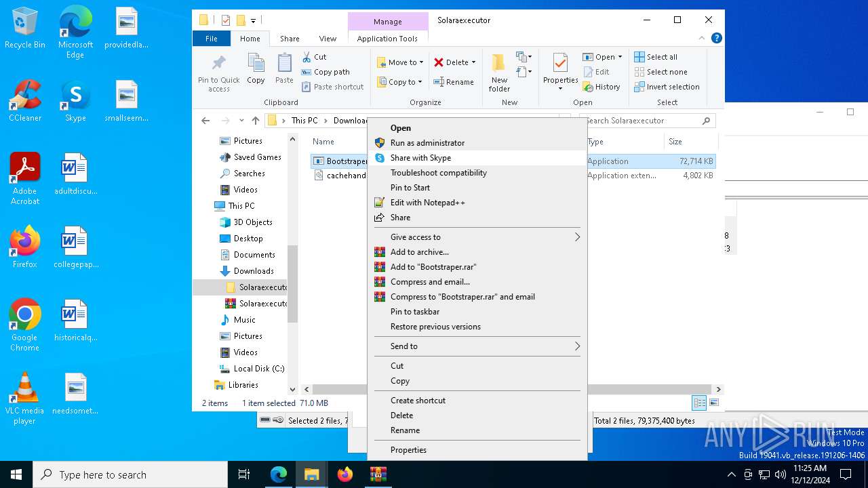Open the Application Tools tab
The width and height of the screenshot is (868, 488).
[387, 39]
